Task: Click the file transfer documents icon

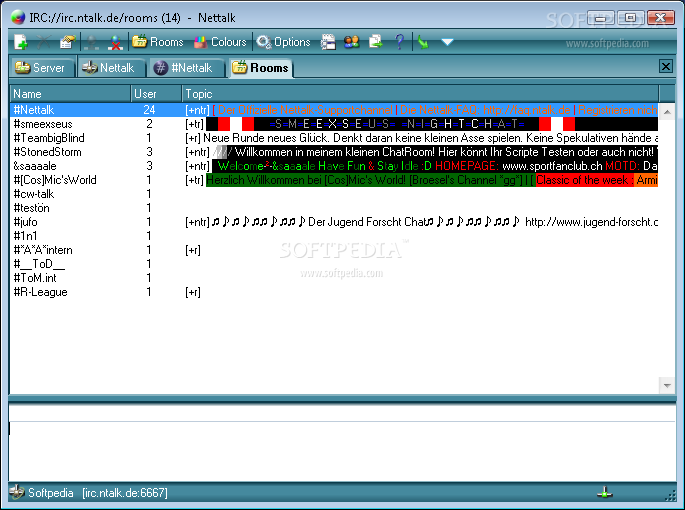Action: coord(375,42)
